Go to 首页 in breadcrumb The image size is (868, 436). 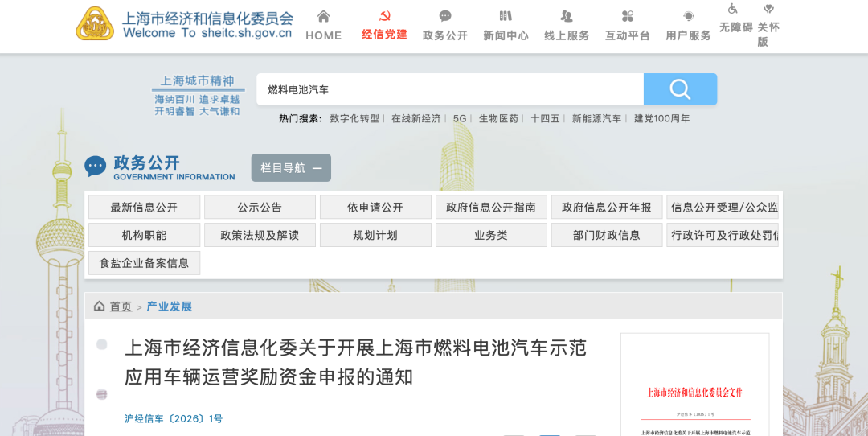point(121,306)
